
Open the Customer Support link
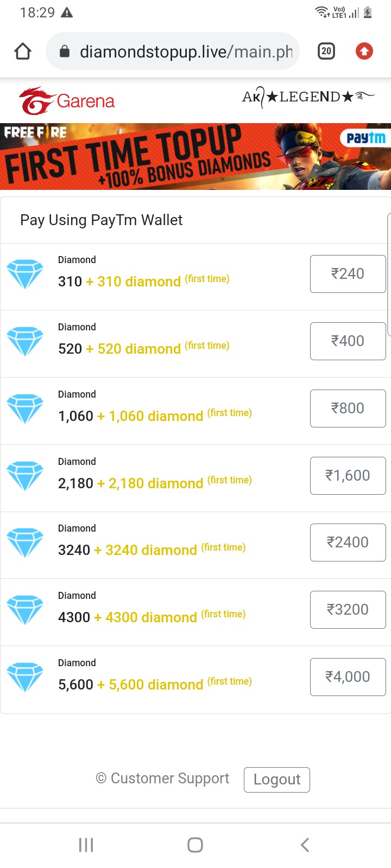click(162, 778)
